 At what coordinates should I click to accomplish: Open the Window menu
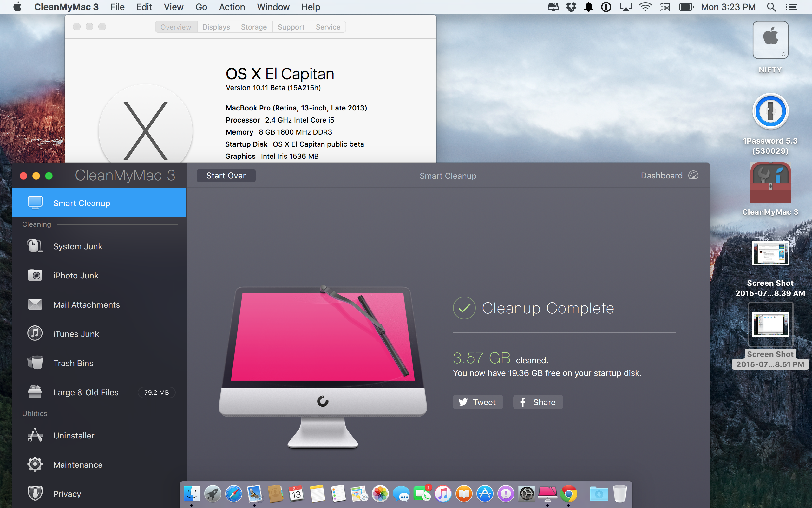click(x=273, y=7)
